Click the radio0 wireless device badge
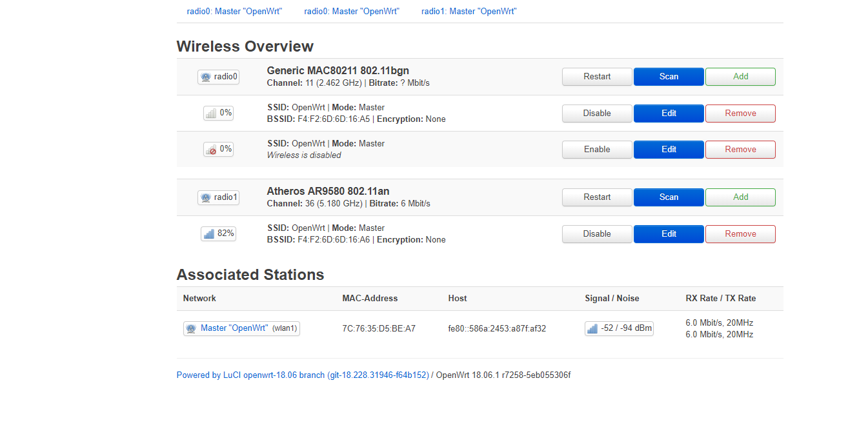 click(x=218, y=77)
